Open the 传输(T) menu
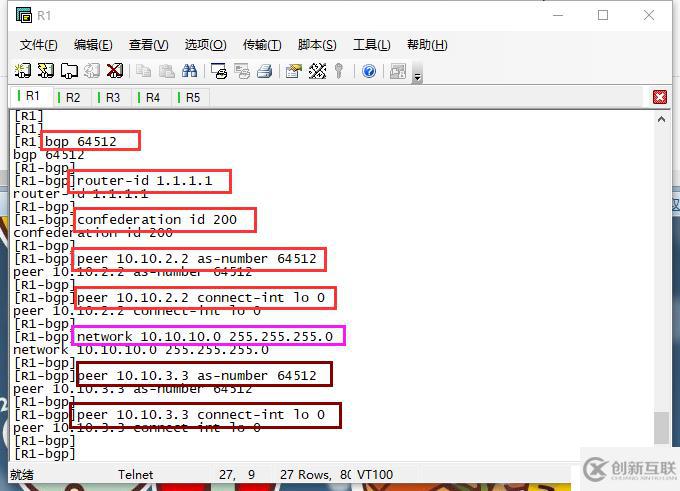This screenshot has width=680, height=491. [262, 45]
